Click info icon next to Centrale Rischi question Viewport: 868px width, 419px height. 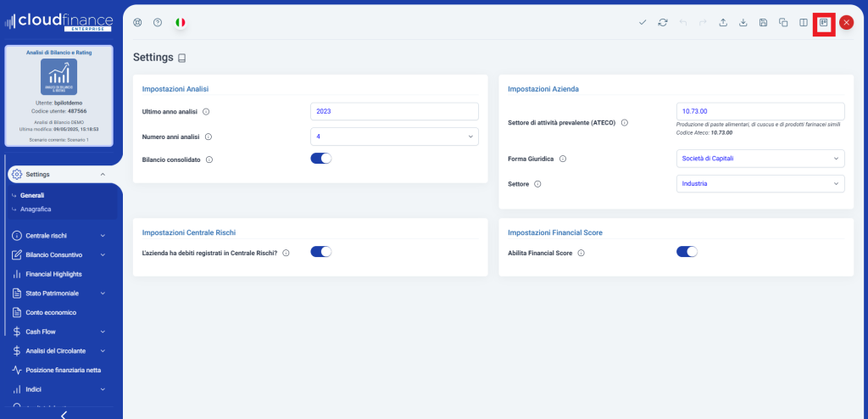[x=287, y=253]
